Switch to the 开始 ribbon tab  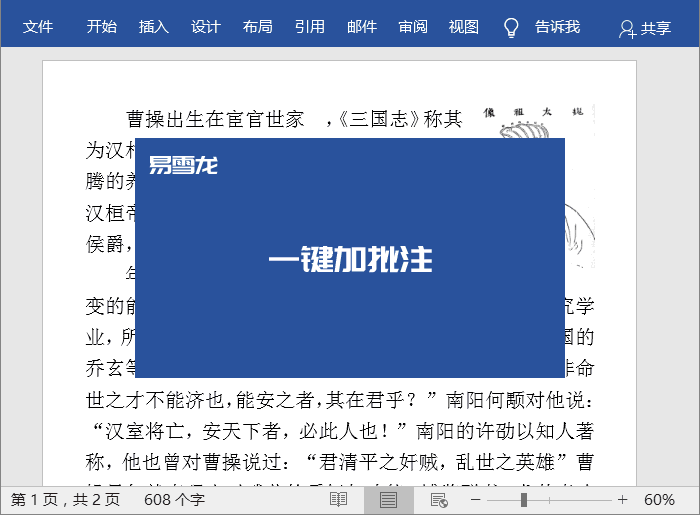(101, 27)
